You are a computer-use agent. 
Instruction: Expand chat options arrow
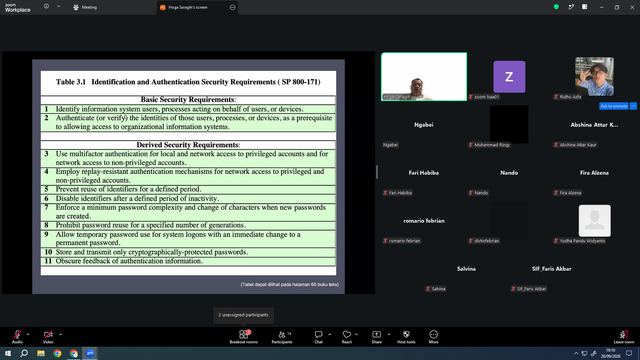329,334
